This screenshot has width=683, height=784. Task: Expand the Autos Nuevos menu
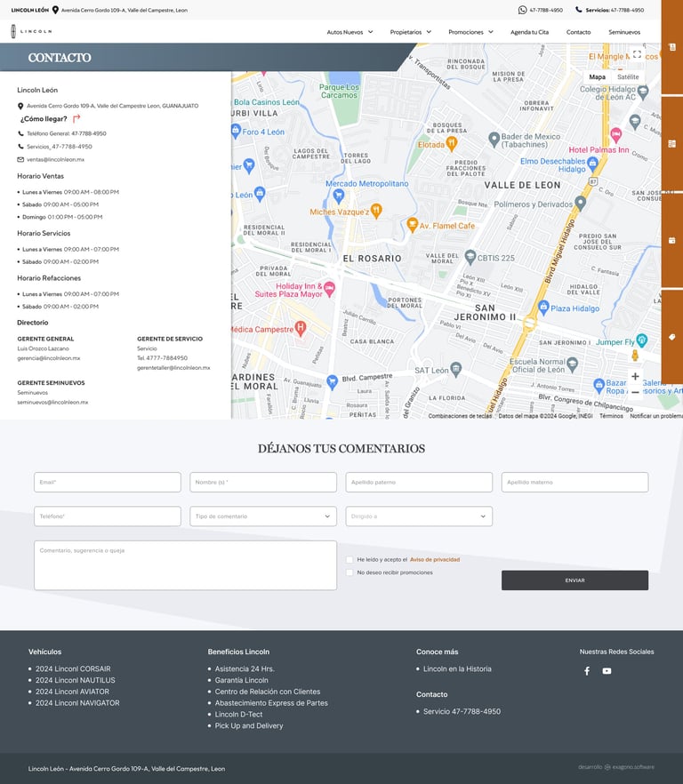(350, 32)
